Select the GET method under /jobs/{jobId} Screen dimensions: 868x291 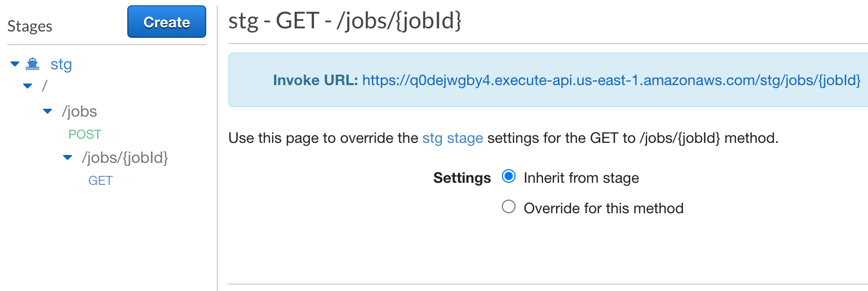(100, 181)
